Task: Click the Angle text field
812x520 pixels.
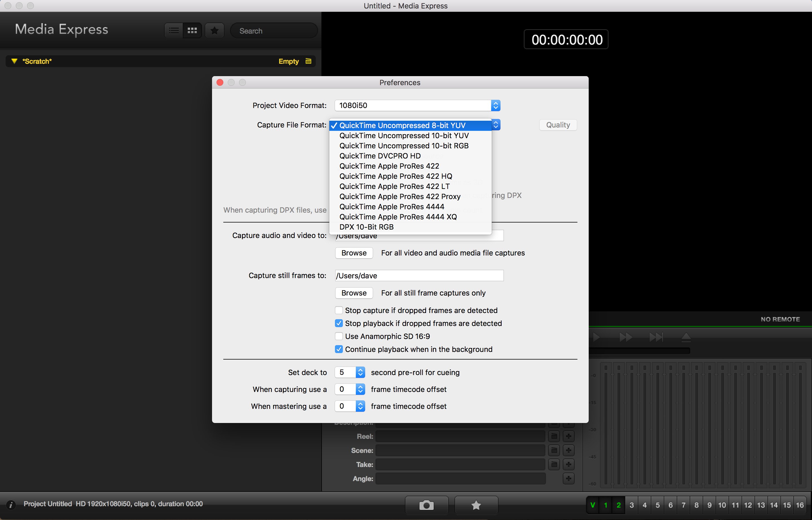Action: point(460,479)
